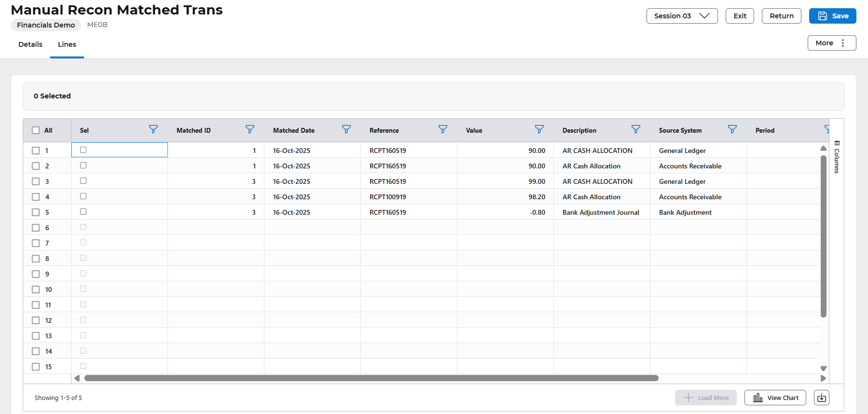The height and width of the screenshot is (414, 868).
Task: Select row 4 checkbox
Action: [36, 197]
